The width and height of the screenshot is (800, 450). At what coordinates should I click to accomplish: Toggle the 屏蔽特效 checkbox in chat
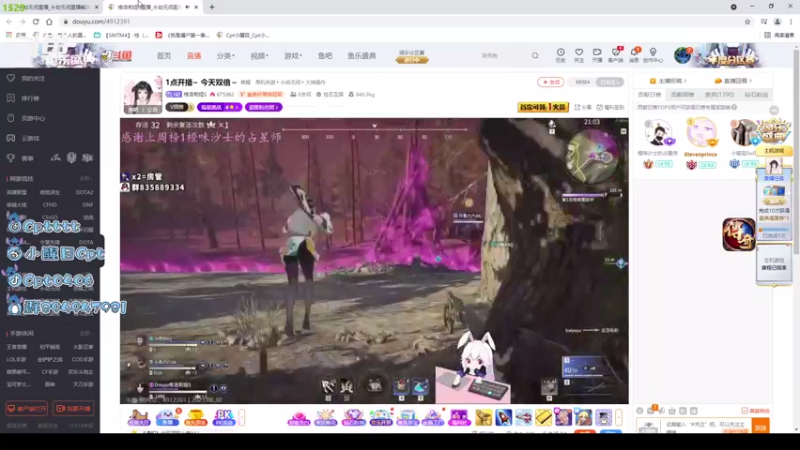pos(744,411)
